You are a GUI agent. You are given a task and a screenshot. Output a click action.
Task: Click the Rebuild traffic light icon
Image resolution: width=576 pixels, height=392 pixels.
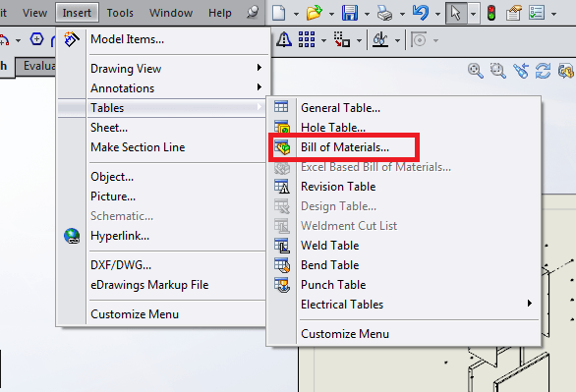click(x=491, y=13)
